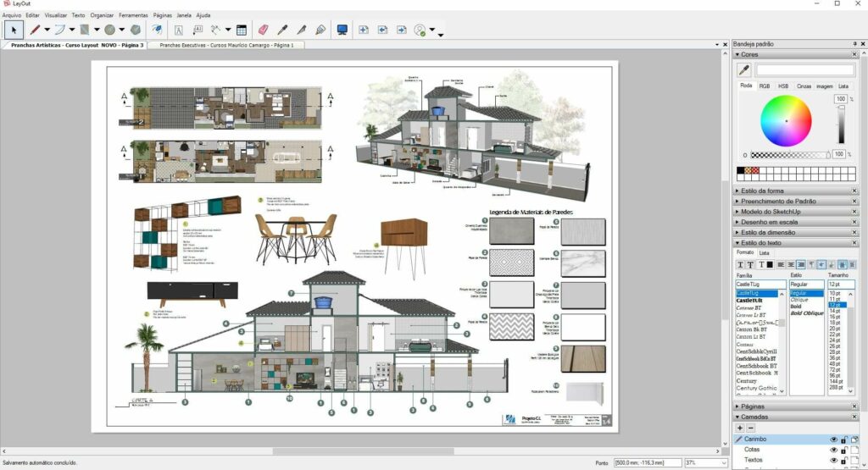Activate the Offset tool

click(x=157, y=30)
